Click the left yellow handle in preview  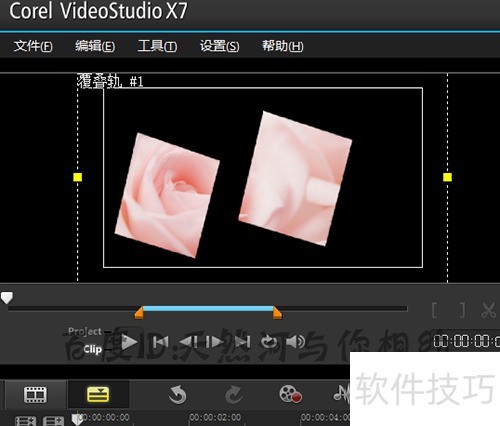point(77,177)
